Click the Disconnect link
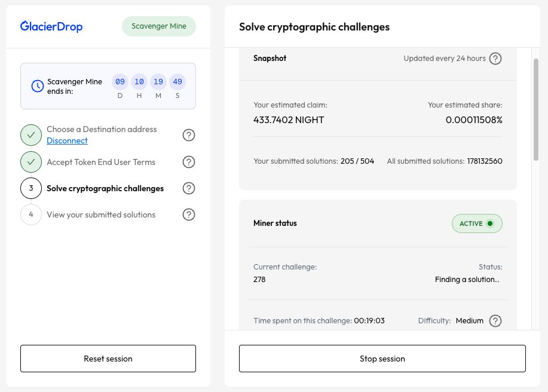Viewport: 548px width, 392px height. 67,140
